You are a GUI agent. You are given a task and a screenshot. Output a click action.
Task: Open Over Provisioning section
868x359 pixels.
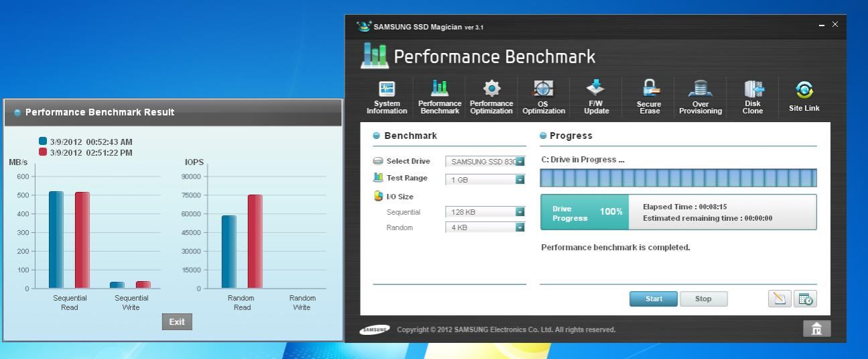tap(700, 98)
